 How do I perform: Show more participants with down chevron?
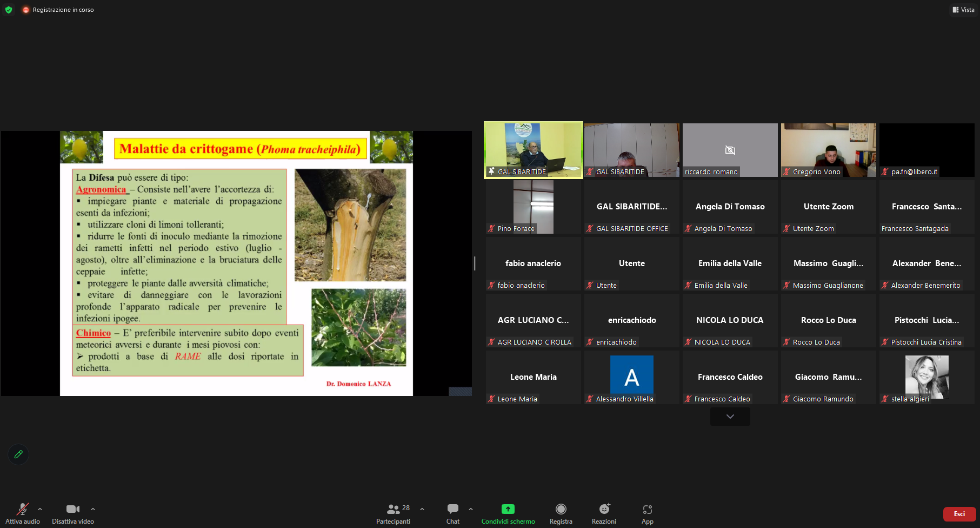point(730,417)
